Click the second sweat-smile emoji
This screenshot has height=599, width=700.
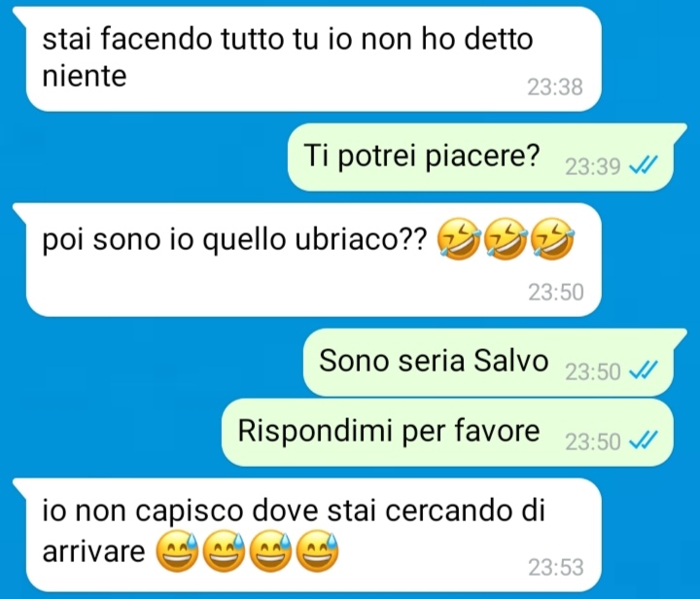(224, 551)
